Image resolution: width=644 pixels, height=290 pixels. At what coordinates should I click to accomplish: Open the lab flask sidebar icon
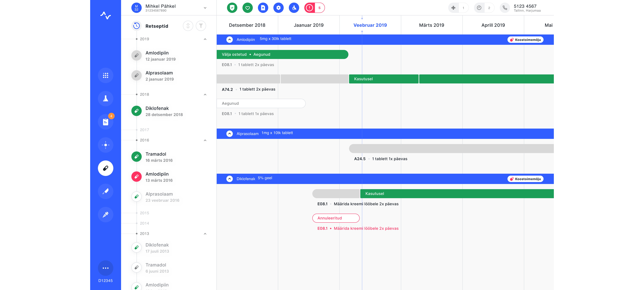[x=106, y=99]
